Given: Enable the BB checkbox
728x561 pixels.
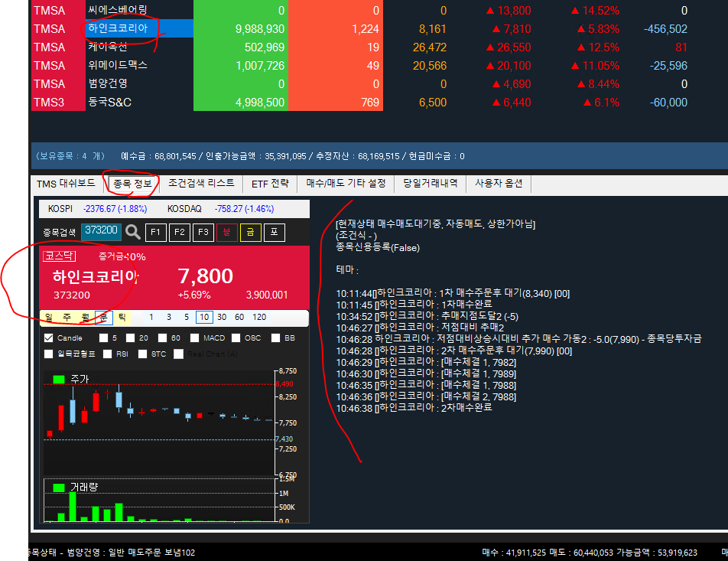Looking at the screenshot, I should 275,338.
